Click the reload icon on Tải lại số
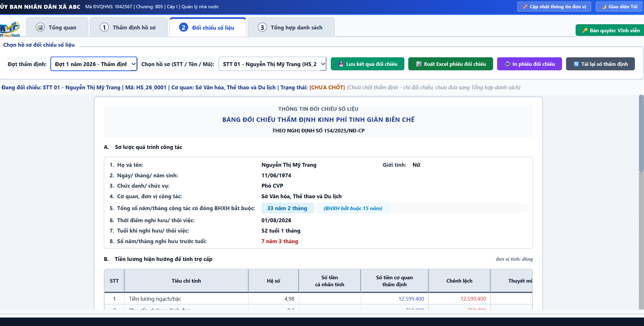 click(x=576, y=64)
